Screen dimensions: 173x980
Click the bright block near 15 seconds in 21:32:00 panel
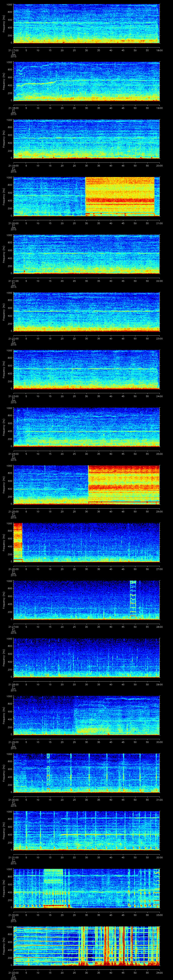coord(53,888)
